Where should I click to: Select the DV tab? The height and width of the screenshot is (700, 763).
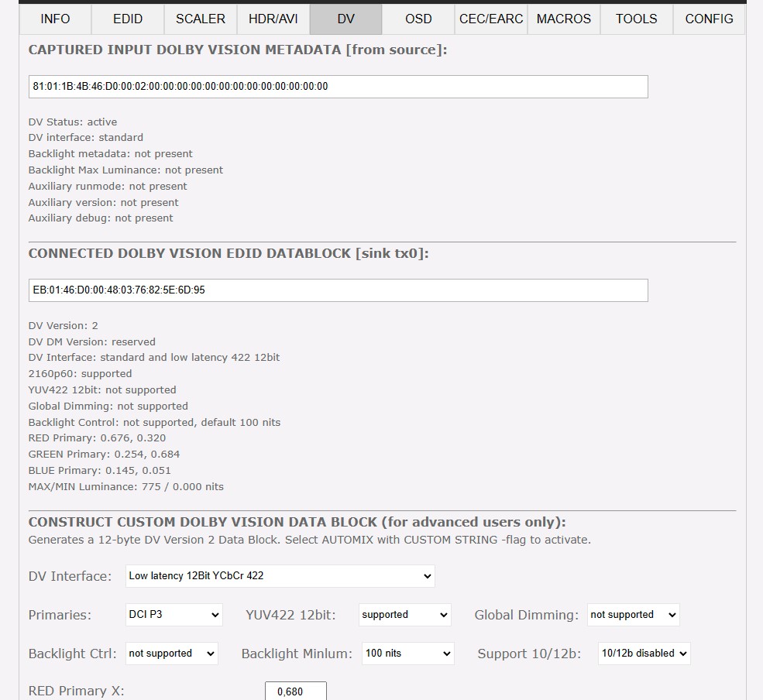(346, 19)
